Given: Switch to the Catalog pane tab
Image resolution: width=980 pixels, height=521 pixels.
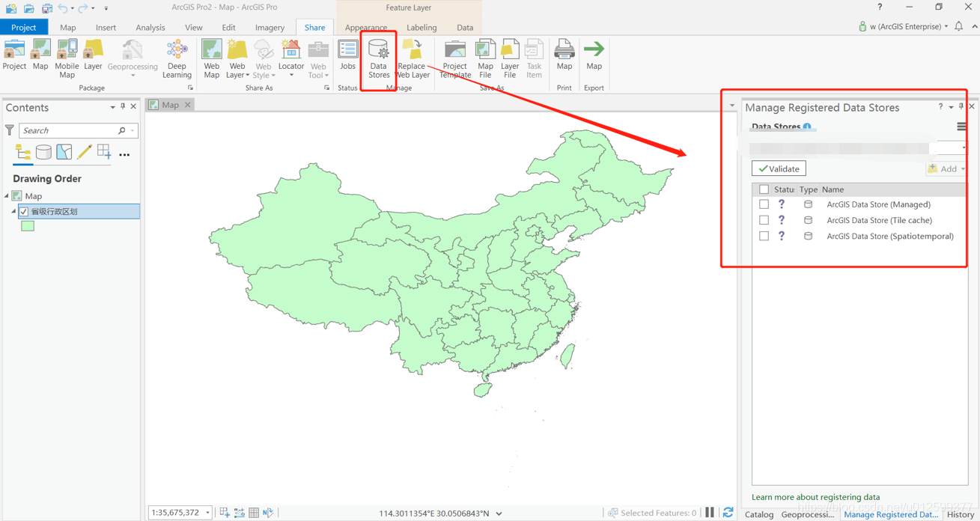Looking at the screenshot, I should tap(759, 514).
